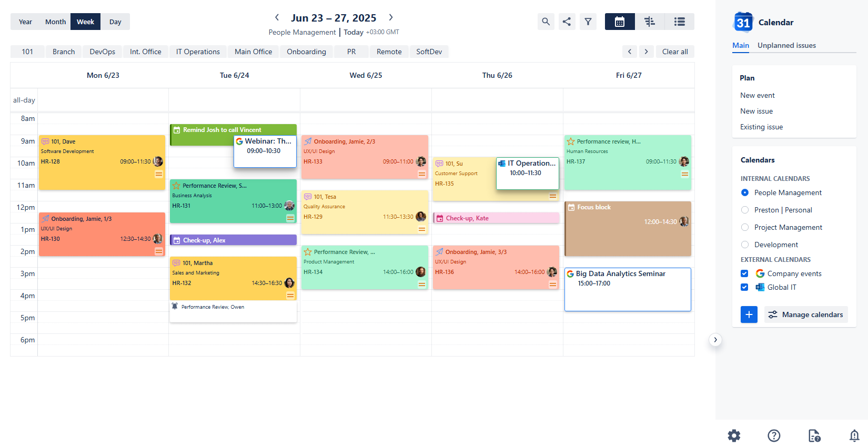Screen dimensions: 868x447
Task: Click the search magnifier icon
Action: (x=546, y=22)
